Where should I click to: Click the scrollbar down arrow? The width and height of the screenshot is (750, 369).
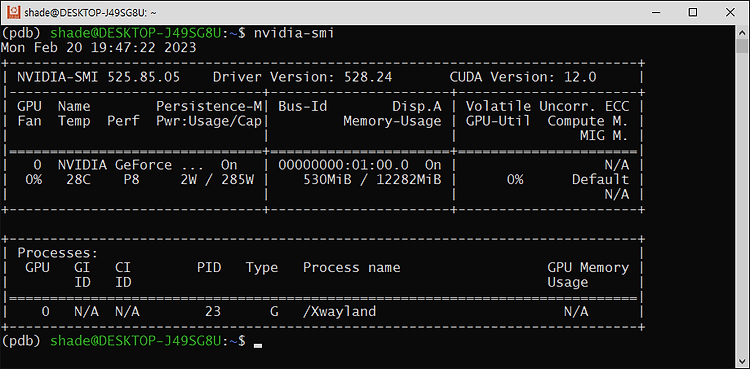coord(741,360)
